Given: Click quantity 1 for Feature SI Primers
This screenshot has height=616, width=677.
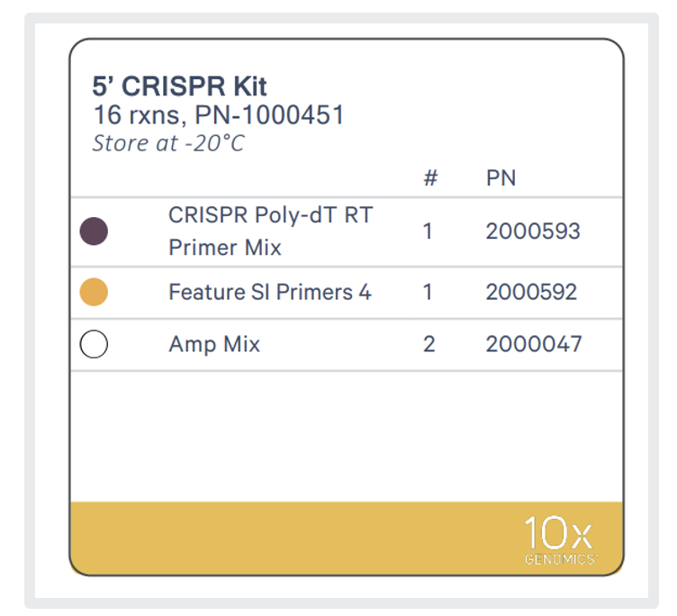Looking at the screenshot, I should click(x=428, y=292).
